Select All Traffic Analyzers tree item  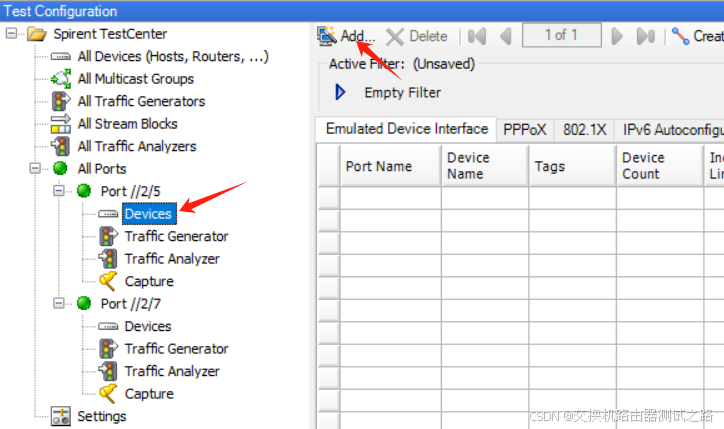click(137, 146)
